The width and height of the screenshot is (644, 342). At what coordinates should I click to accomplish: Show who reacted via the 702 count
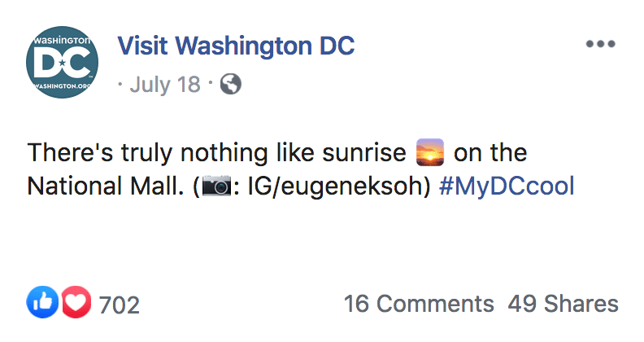pos(119,305)
